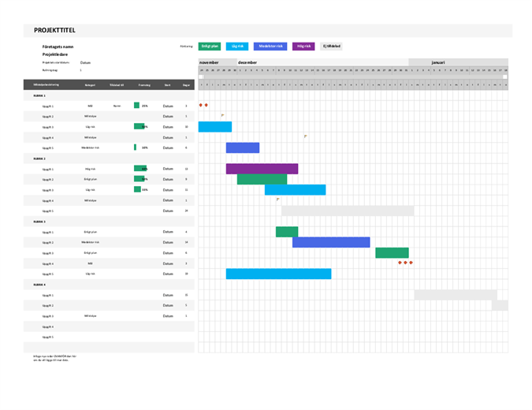The height and width of the screenshot is (410, 532).
Task: Click the 33% progress bar in RUBRIK 2
Action: pyautogui.click(x=137, y=189)
